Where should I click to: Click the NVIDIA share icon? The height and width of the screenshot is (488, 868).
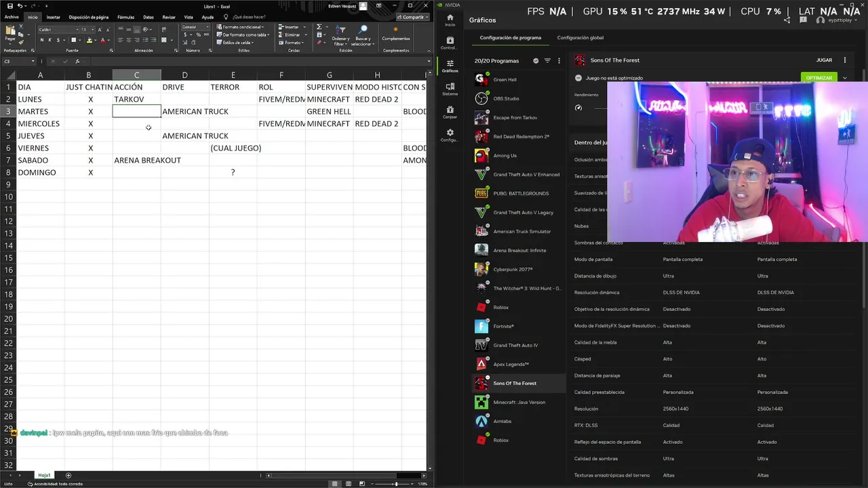787,20
